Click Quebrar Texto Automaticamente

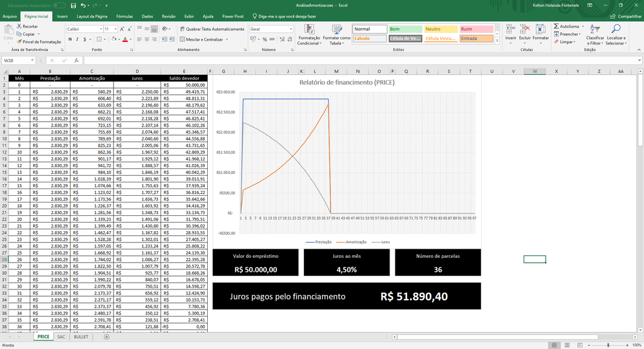(212, 29)
